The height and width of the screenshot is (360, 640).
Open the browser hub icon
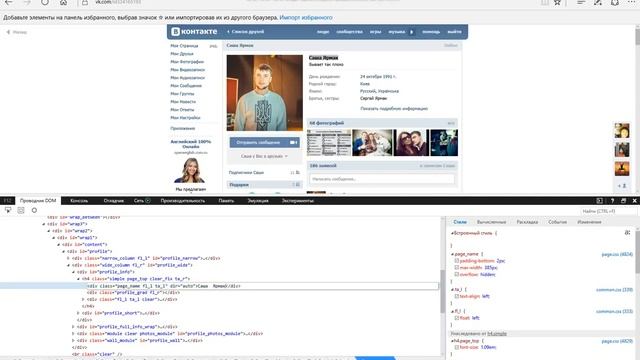click(x=581, y=2)
